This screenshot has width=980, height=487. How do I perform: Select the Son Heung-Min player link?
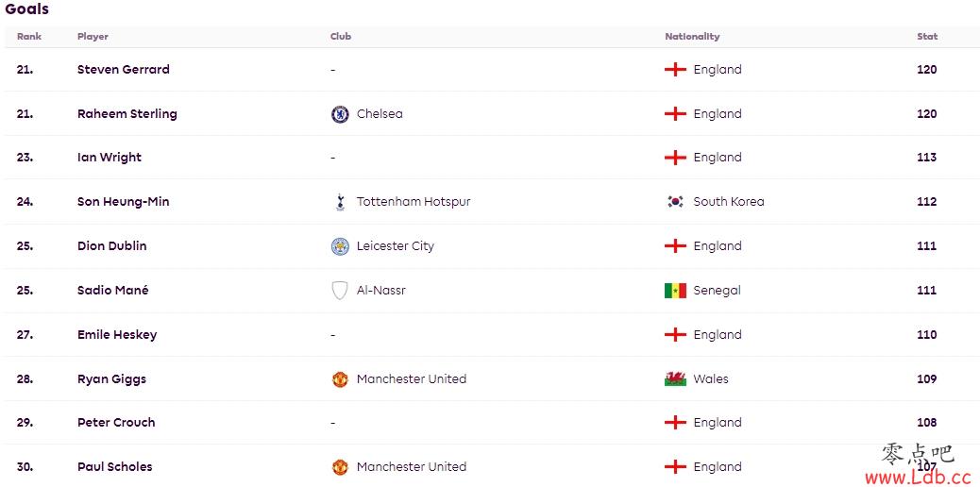(x=123, y=202)
